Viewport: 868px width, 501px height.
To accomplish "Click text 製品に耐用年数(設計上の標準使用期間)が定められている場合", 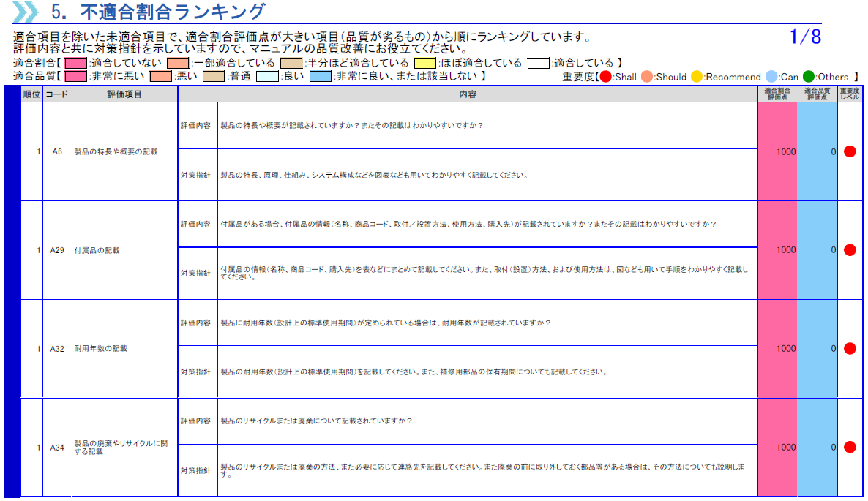I will 329,323.
